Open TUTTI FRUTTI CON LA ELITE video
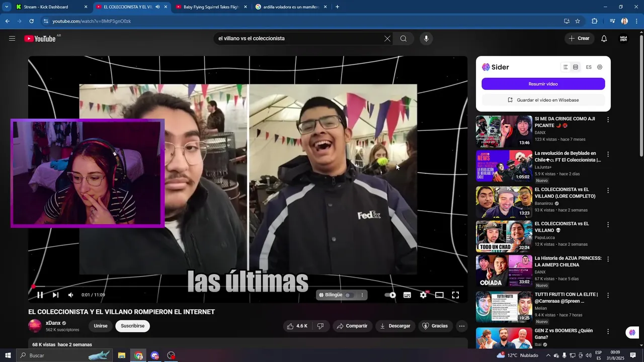644x362 pixels. (x=504, y=306)
